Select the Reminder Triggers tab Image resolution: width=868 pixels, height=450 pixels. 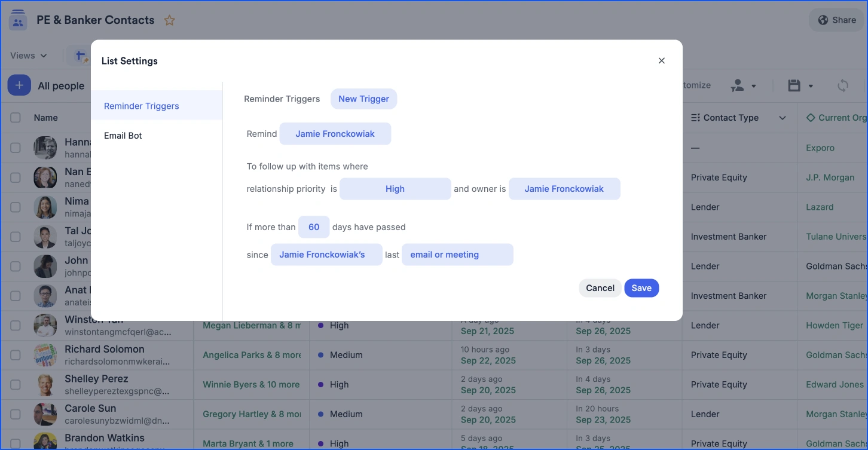pyautogui.click(x=157, y=106)
